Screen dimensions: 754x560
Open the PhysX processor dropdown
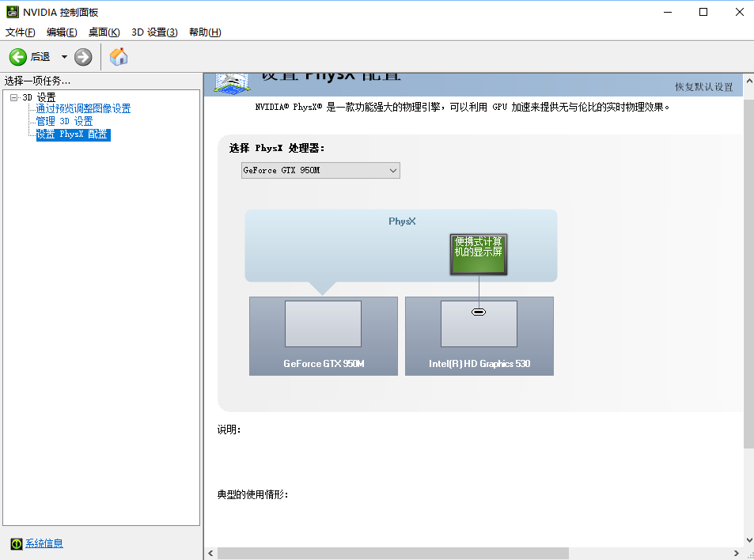pyautogui.click(x=320, y=171)
